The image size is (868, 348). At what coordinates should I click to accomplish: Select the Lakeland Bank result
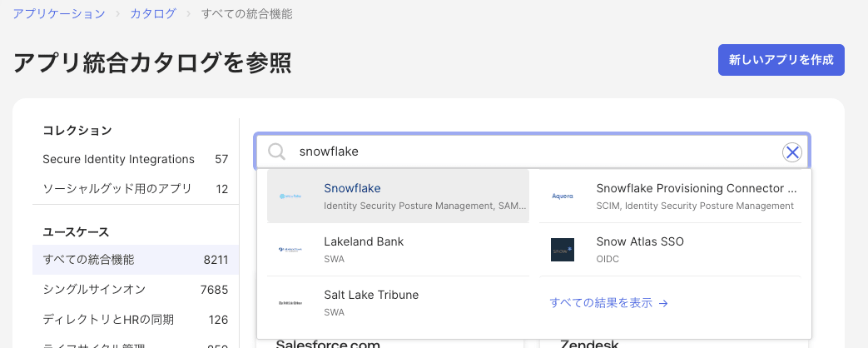(364, 242)
